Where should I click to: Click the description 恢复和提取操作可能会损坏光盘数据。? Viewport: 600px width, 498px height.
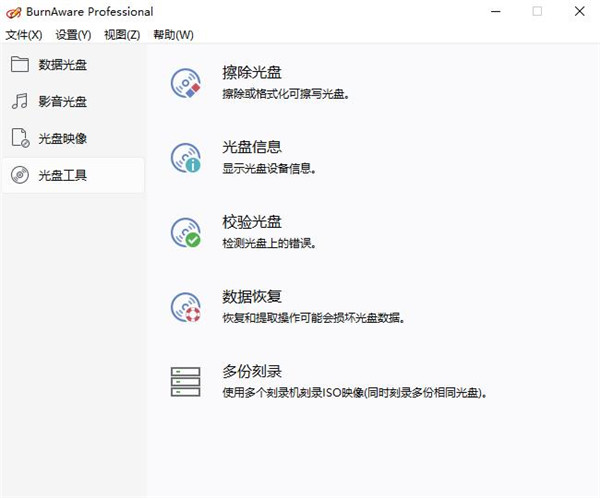pyautogui.click(x=314, y=318)
